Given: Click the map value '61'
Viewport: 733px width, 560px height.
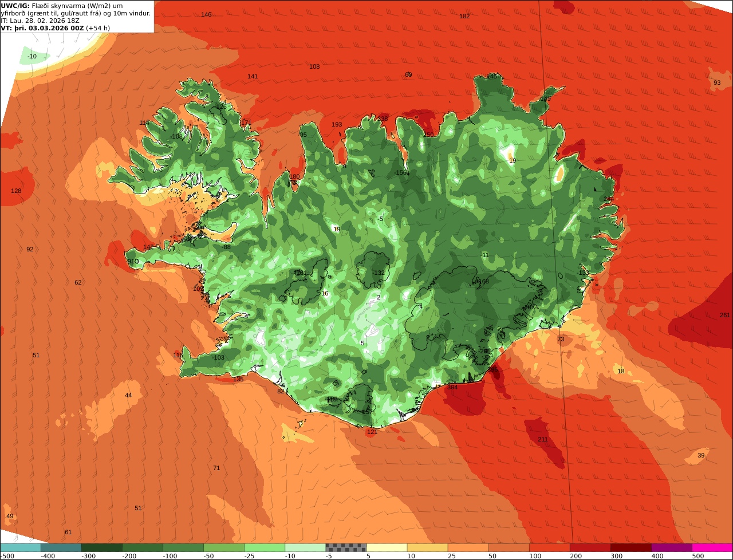Looking at the screenshot, I should point(68,532).
